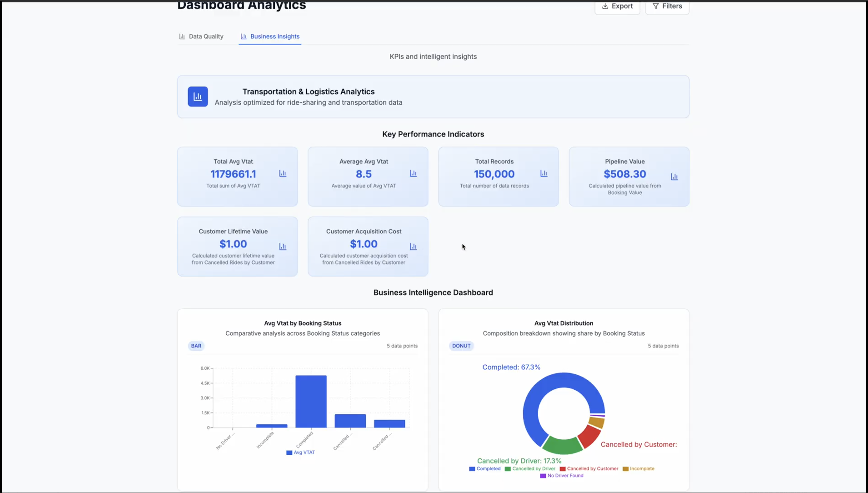
Task: Click the Transportation & Logistics blue chart icon
Action: (198, 97)
